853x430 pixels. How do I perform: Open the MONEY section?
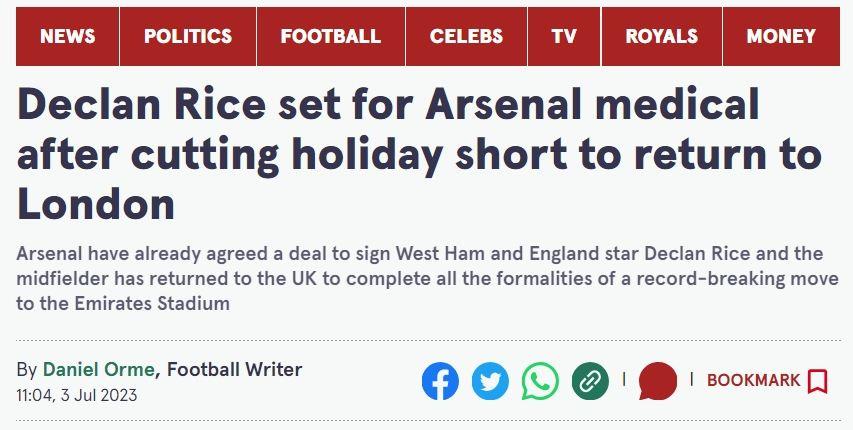coord(781,37)
